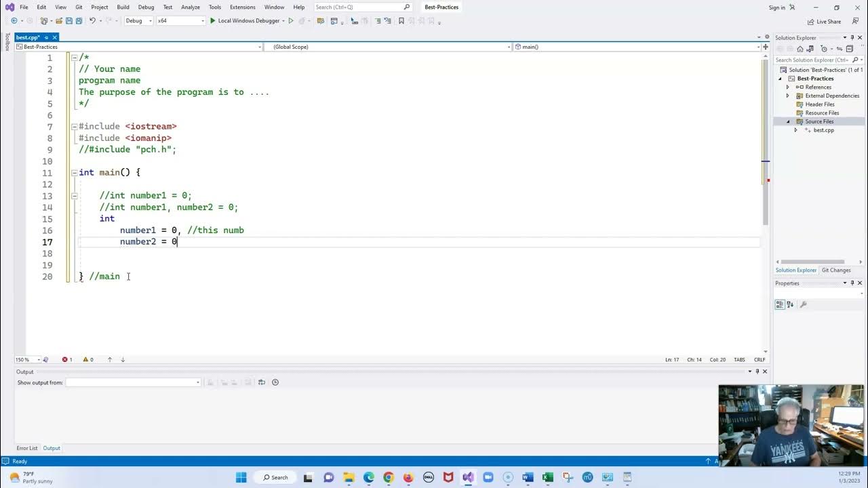The image size is (868, 488).
Task: Click the Properties wrench icon
Action: (804, 305)
